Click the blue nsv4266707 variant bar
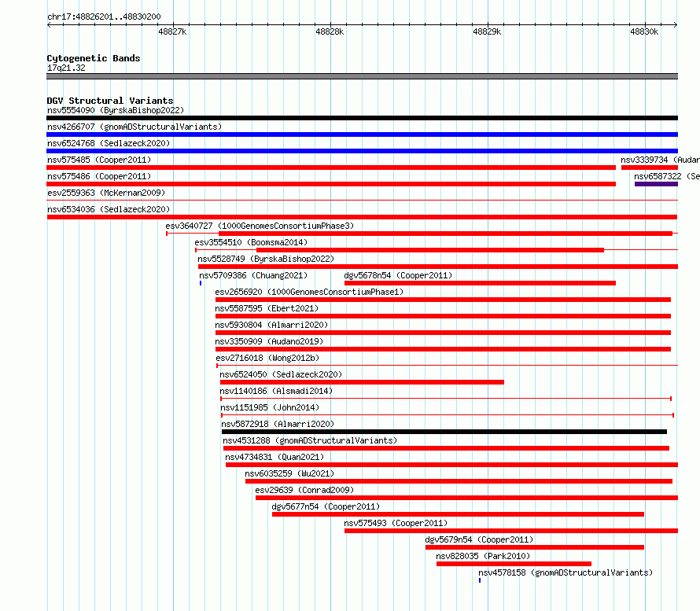The width and height of the screenshot is (700, 611). (x=362, y=134)
